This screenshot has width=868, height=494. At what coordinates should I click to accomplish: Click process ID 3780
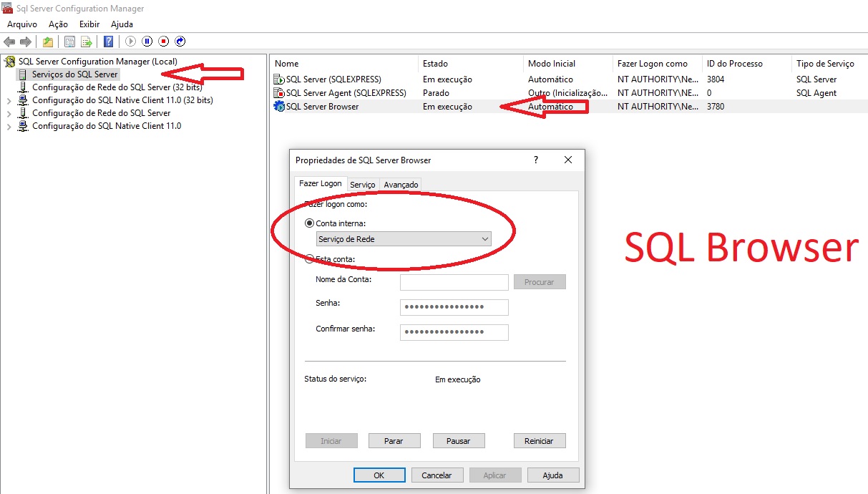click(x=716, y=107)
